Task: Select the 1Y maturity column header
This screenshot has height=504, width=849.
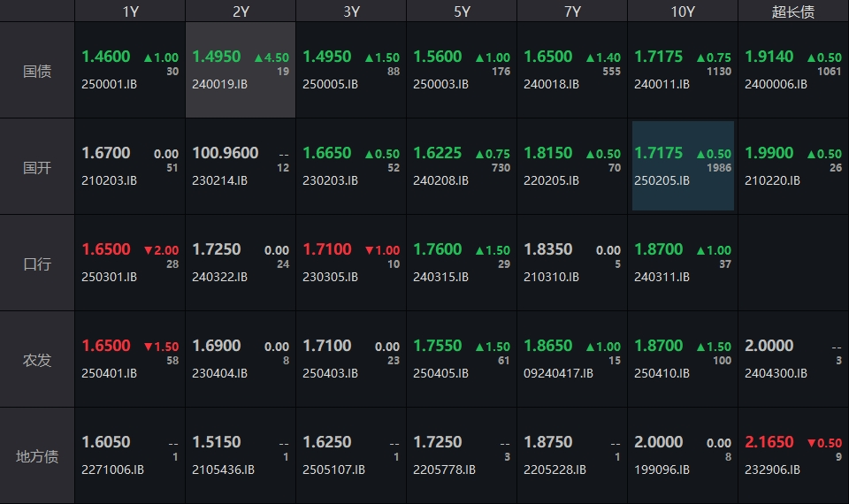Action: click(130, 11)
